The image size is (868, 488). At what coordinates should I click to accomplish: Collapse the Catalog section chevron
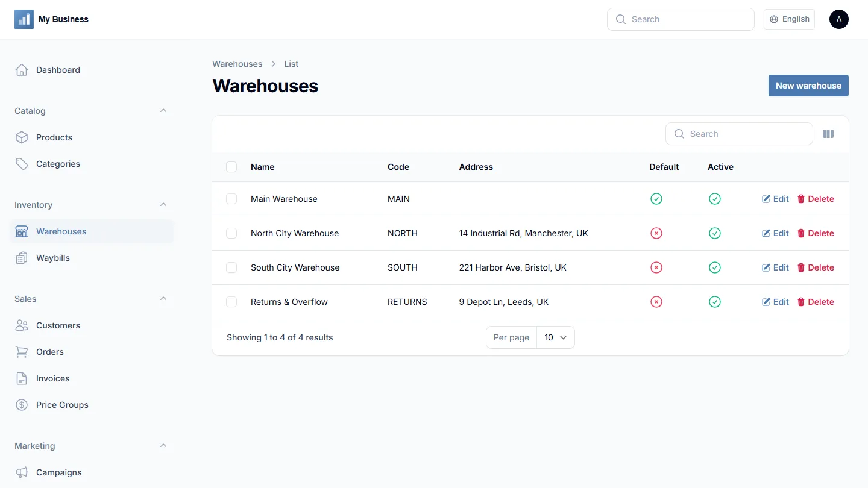[x=163, y=111]
